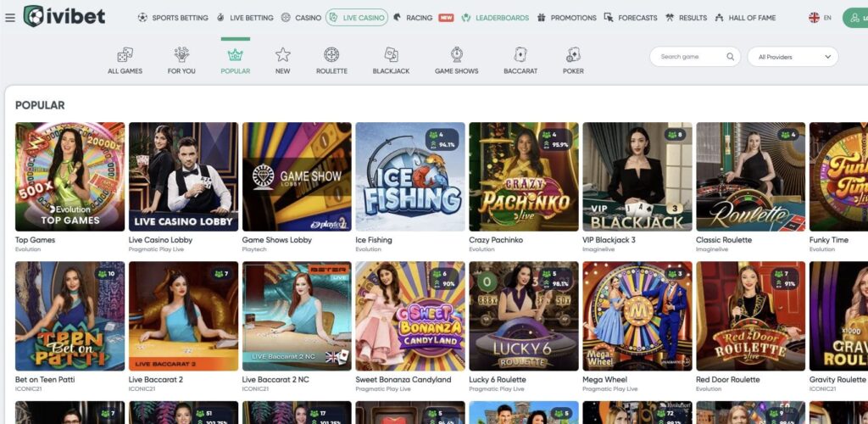
Task: Open the Game Shows Lobby thumbnail
Action: pyautogui.click(x=297, y=176)
